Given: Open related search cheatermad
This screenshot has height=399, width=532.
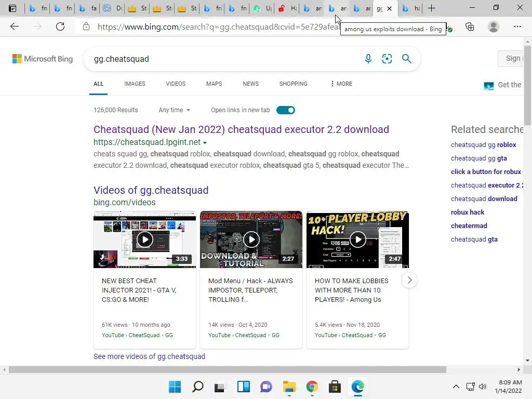Looking at the screenshot, I should [x=469, y=225].
